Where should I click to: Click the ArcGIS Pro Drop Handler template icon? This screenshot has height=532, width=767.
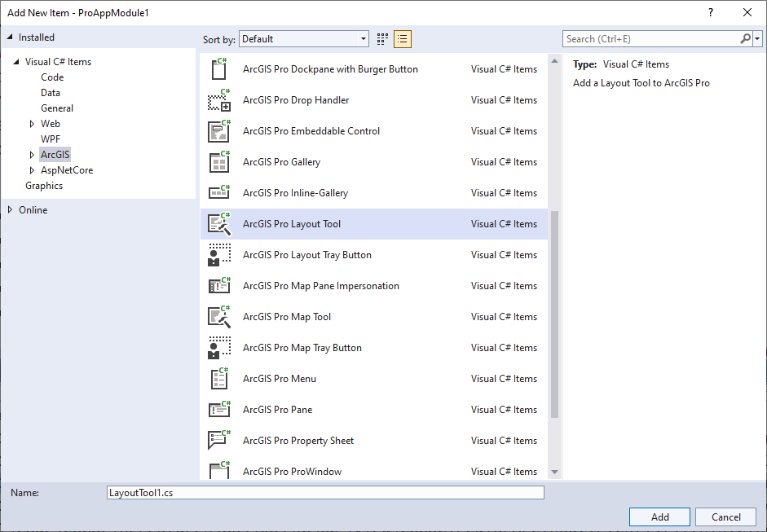(x=218, y=99)
